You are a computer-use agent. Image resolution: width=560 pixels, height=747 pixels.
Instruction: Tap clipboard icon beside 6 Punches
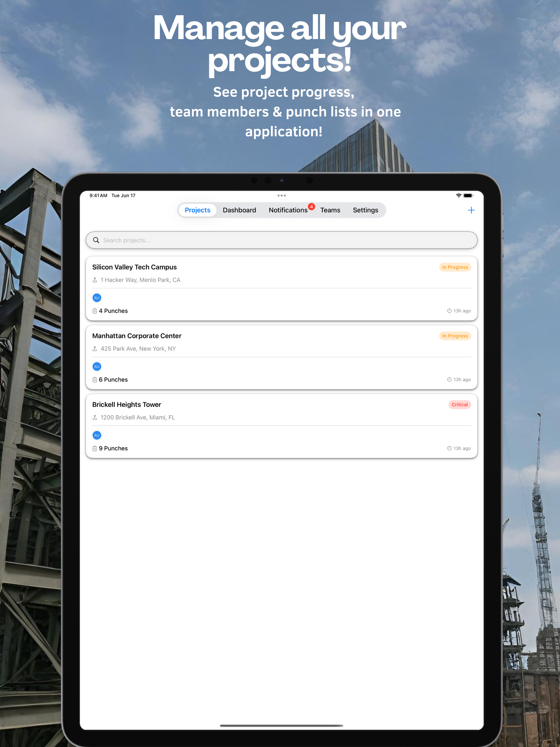coord(95,379)
